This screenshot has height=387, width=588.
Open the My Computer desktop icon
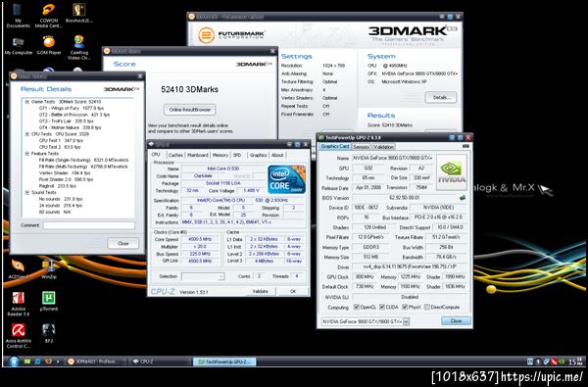(x=18, y=46)
